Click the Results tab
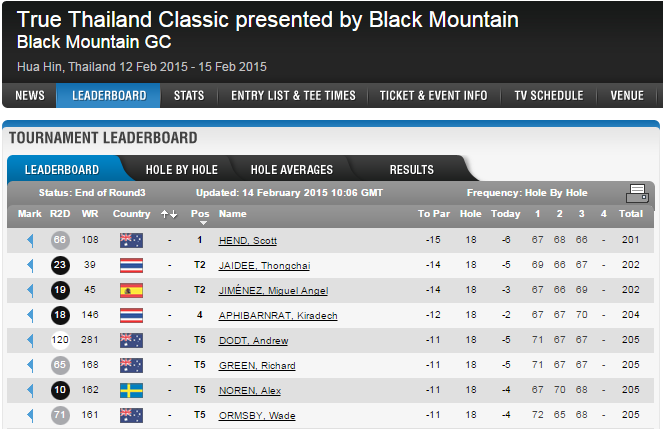Viewport: 663px width, 429px height. coord(411,169)
